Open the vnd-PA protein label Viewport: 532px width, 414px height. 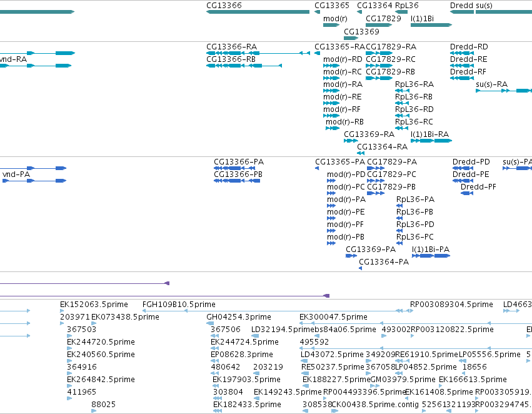coord(16,174)
